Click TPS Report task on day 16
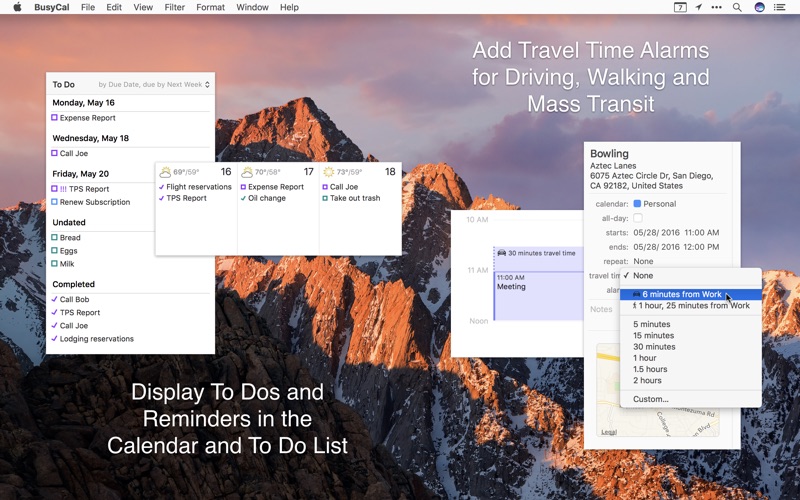This screenshot has height=500, width=800. (x=186, y=198)
